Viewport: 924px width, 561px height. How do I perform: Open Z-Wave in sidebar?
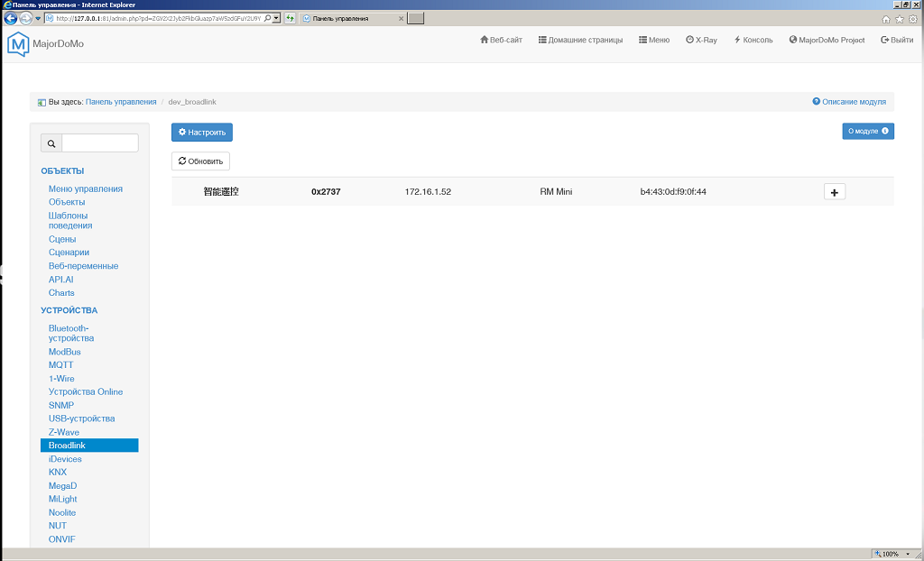click(x=64, y=432)
